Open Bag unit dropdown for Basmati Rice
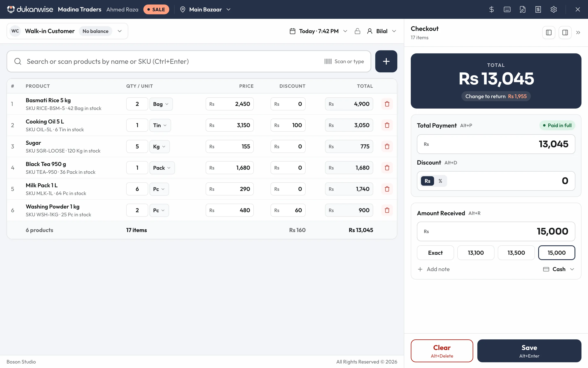Image resolution: width=588 pixels, height=368 pixels. click(161, 104)
